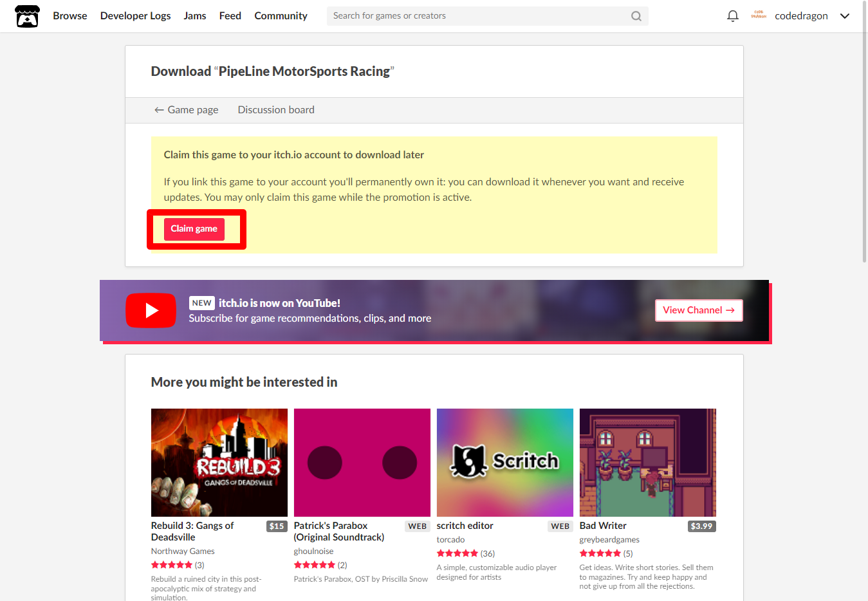The image size is (868, 601).
Task: Click View Channel button
Action: 699,310
